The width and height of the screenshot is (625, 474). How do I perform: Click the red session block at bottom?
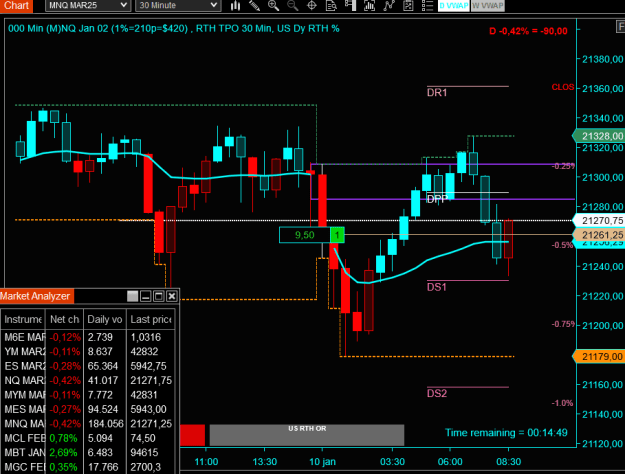(192, 435)
